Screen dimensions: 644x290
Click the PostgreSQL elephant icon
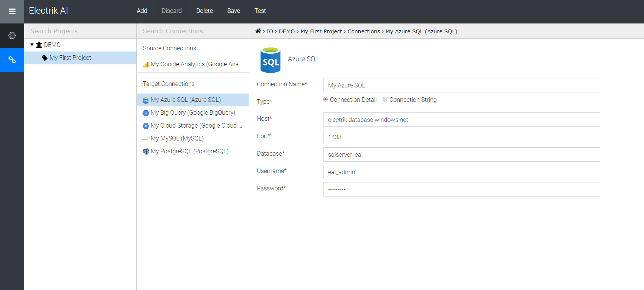point(145,152)
